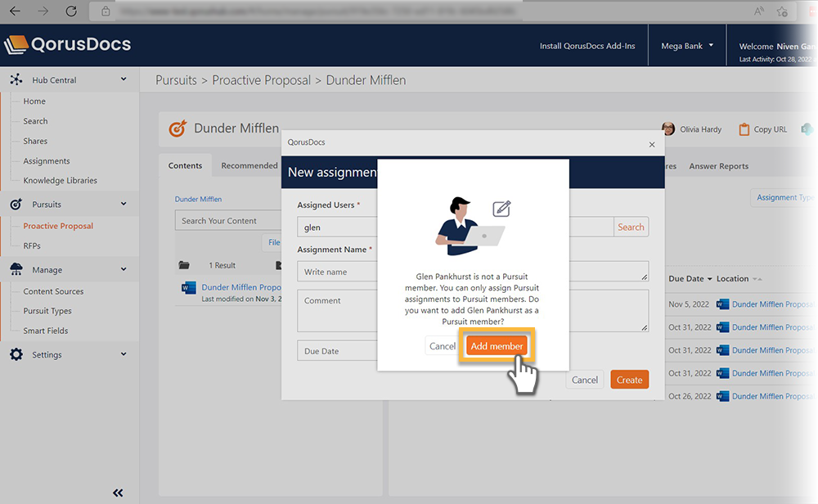Click Install QorusDocs Add-Ins link
818x504 pixels.
[x=587, y=47]
